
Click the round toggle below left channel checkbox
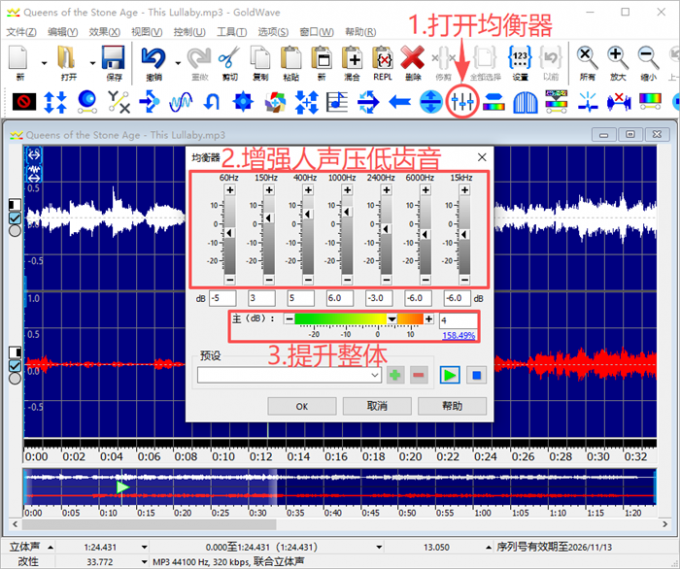[x=15, y=230]
